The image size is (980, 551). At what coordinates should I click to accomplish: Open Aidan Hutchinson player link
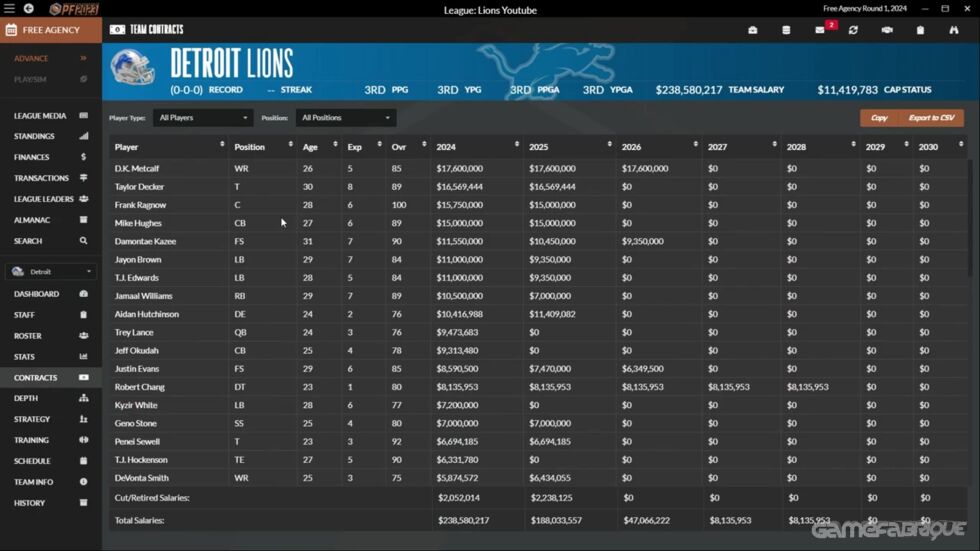[147, 314]
